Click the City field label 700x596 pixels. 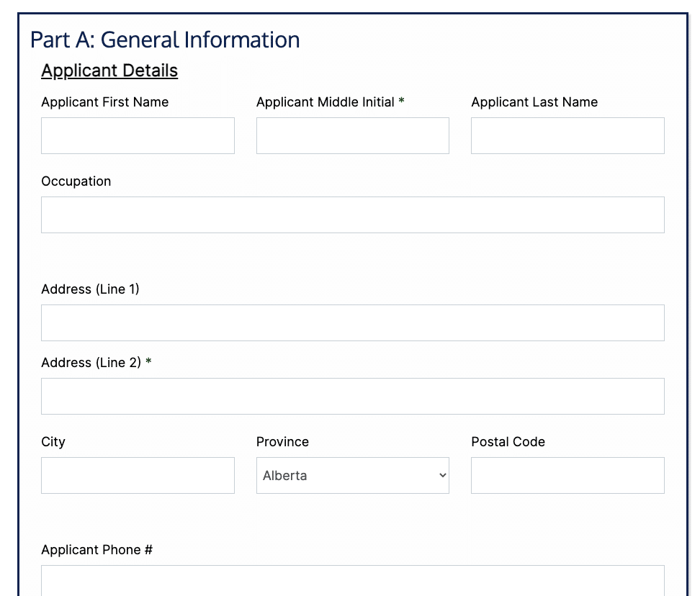53,442
